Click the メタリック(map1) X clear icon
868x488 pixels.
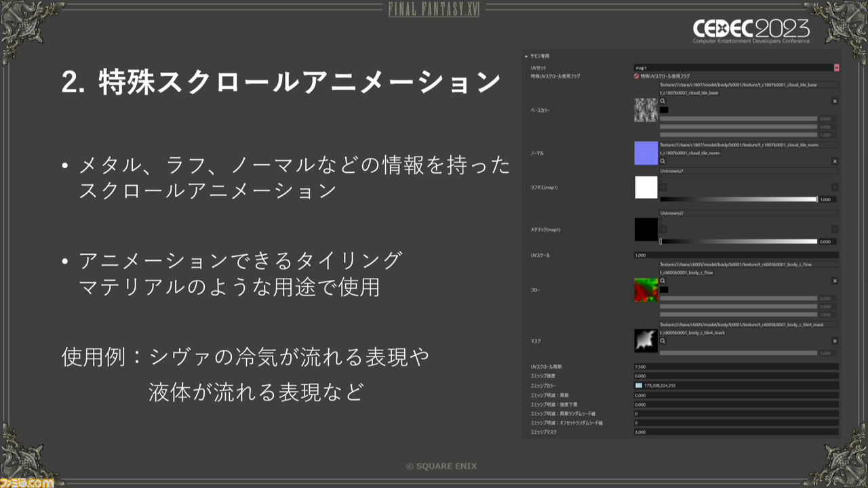tap(835, 229)
